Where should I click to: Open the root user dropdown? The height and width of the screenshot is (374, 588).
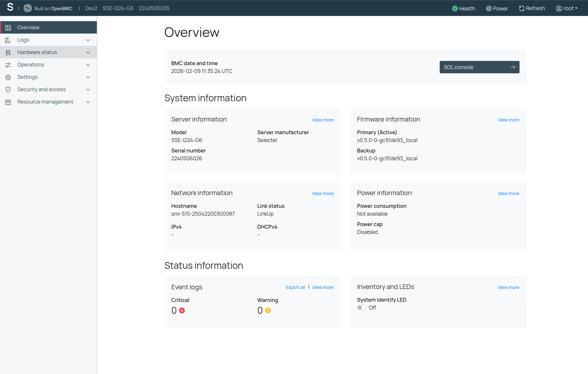coord(566,8)
